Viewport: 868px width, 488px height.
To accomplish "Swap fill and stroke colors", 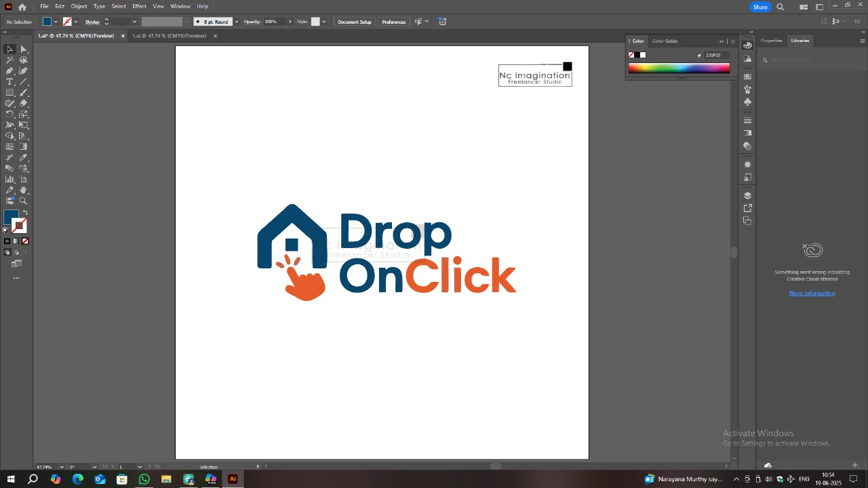I will [26, 213].
